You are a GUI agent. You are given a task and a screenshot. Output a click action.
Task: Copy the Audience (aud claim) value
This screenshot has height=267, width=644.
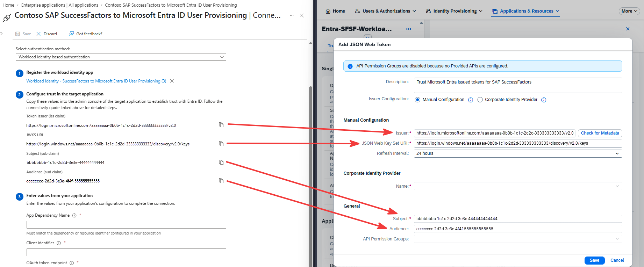tap(221, 181)
